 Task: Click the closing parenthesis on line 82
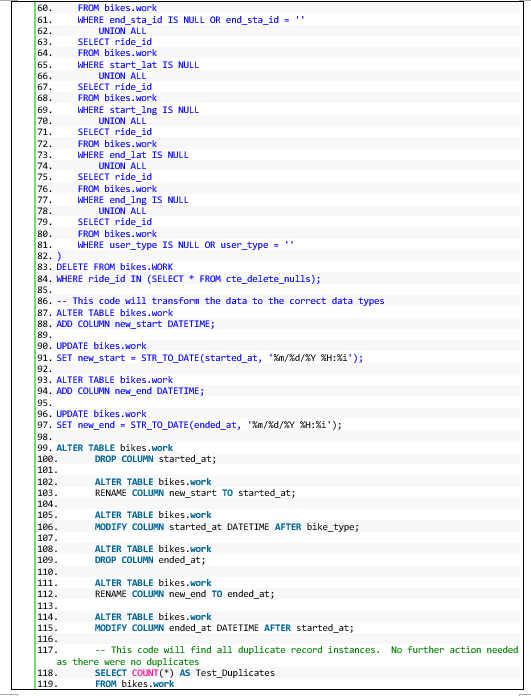coord(59,256)
